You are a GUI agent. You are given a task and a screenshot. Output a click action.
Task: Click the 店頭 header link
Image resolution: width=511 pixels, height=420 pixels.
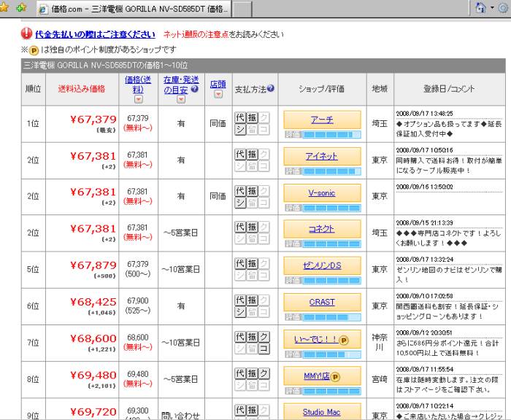pos(218,84)
